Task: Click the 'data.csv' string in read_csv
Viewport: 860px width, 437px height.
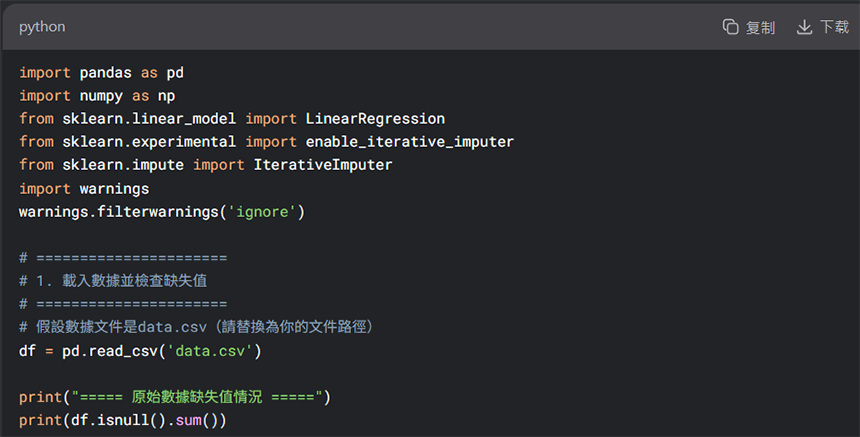Action: 210,350
